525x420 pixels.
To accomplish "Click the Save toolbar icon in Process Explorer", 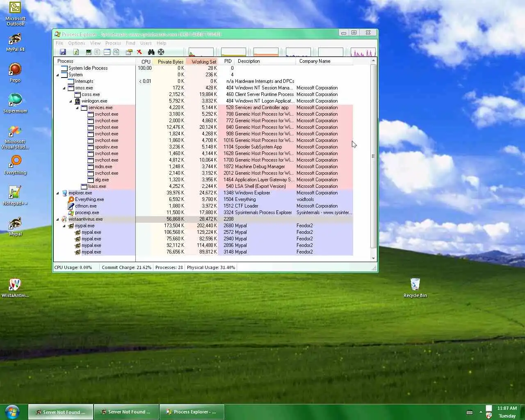I will tap(63, 52).
